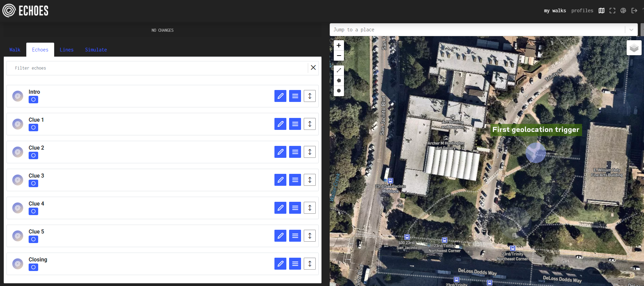The image size is (644, 286).
Task: Click the logout icon in the header
Action: click(x=634, y=11)
